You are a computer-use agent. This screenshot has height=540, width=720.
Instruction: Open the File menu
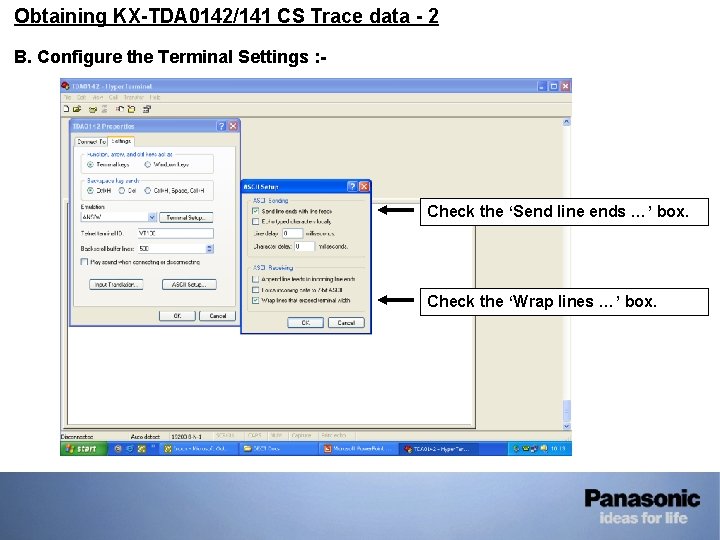pyautogui.click(x=67, y=97)
